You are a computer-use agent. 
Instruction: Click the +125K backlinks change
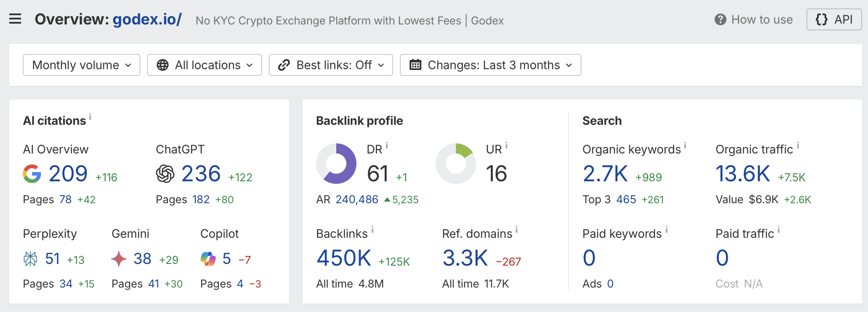tap(394, 262)
